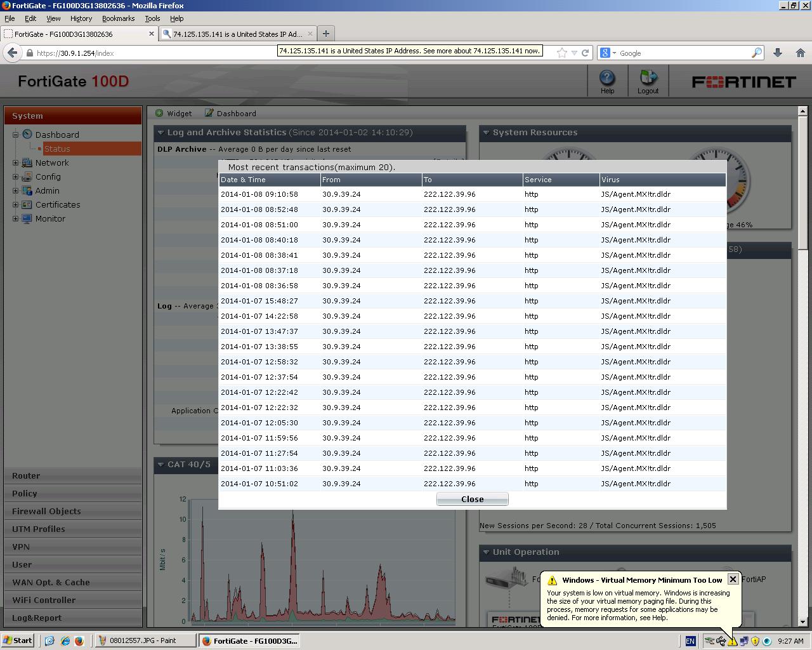
Task: Go to the Firefox home page
Action: [x=801, y=53]
